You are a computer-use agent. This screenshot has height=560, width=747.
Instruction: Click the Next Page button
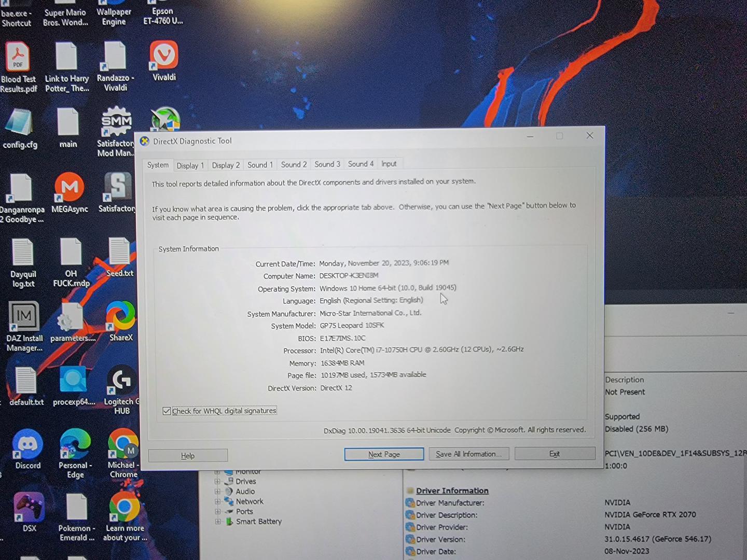coord(384,454)
